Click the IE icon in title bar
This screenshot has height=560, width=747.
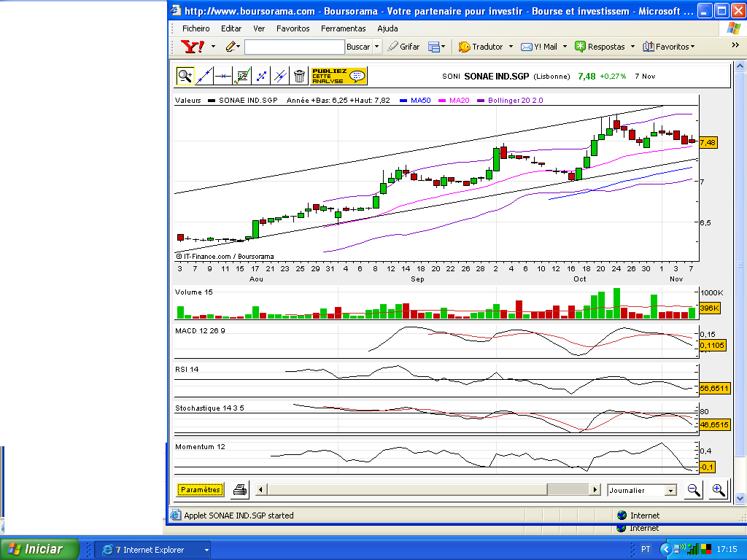(177, 10)
